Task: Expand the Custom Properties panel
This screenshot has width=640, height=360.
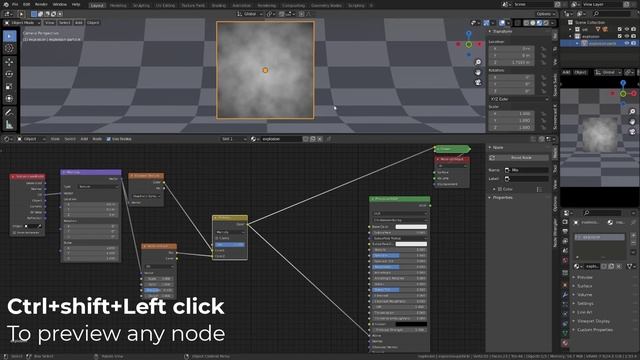Action: click(x=594, y=330)
